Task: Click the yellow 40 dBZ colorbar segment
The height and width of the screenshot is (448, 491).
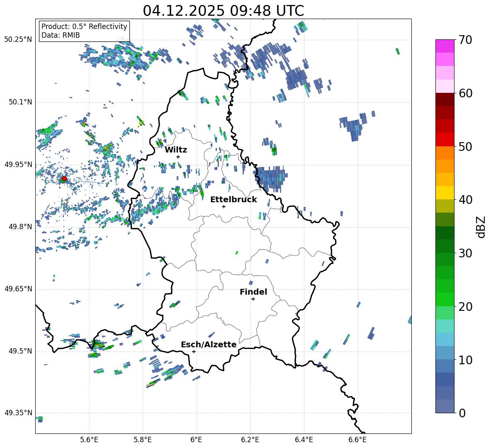Action: [445, 193]
